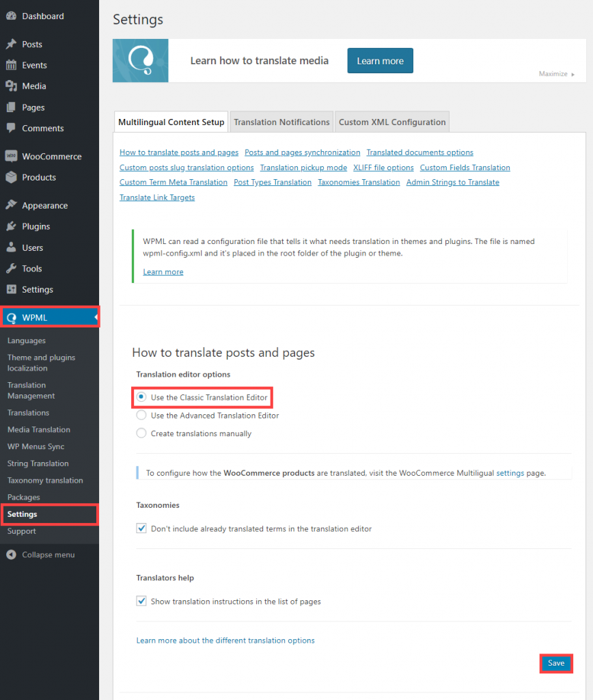Screen dimensions: 593x700
Task: Open Taxonomy translation submenu
Action: pos(45,481)
